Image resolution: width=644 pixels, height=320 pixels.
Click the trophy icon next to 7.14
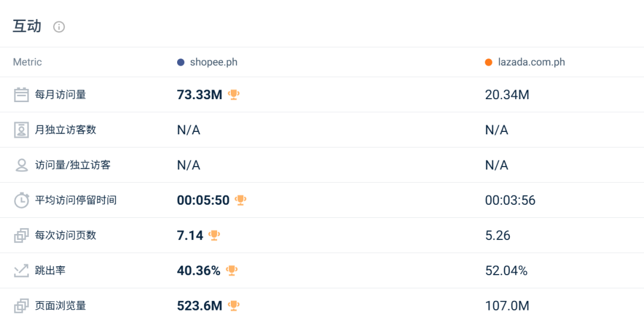click(x=215, y=235)
